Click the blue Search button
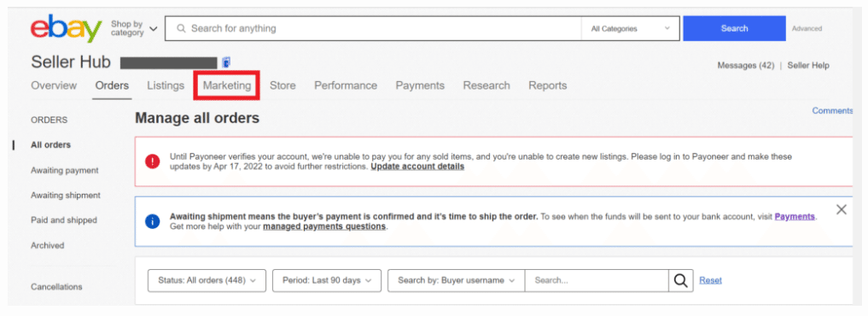Screen dimensions: 868x316 734,28
